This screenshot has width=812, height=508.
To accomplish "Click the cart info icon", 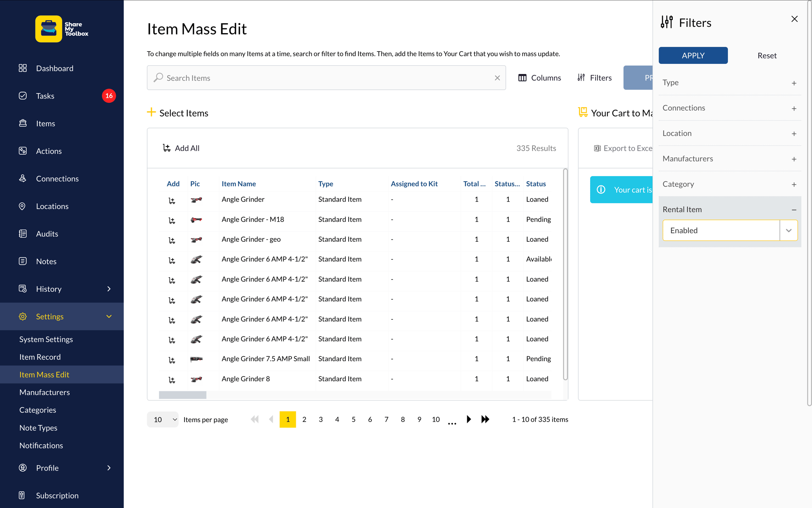I will 601,189.
